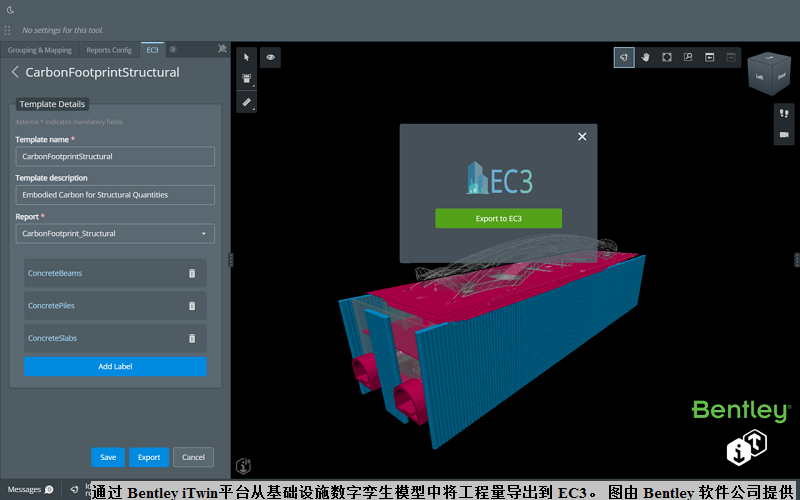Delete the ConcreteBeams label
The image size is (800, 500).
click(192, 273)
